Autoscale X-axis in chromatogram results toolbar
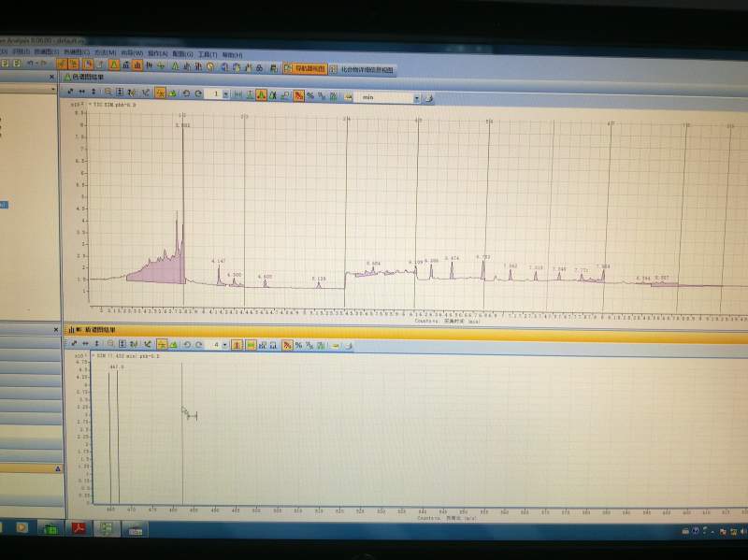The width and height of the screenshot is (748, 560). (82, 91)
